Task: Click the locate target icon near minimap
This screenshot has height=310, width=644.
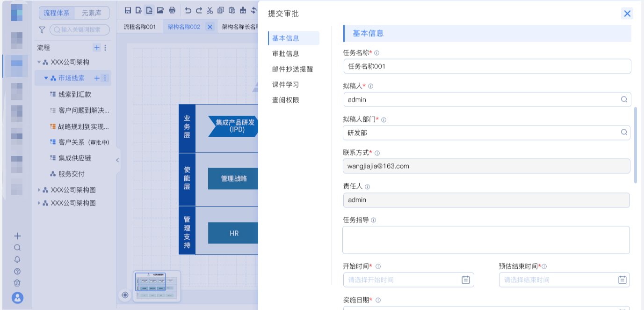Action: point(125,295)
